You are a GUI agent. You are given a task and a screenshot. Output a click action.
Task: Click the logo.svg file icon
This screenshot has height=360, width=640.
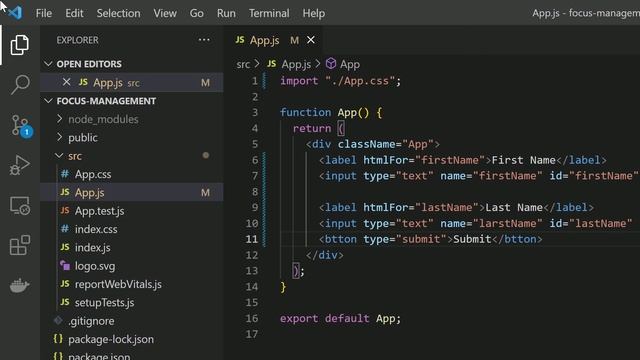click(x=65, y=265)
